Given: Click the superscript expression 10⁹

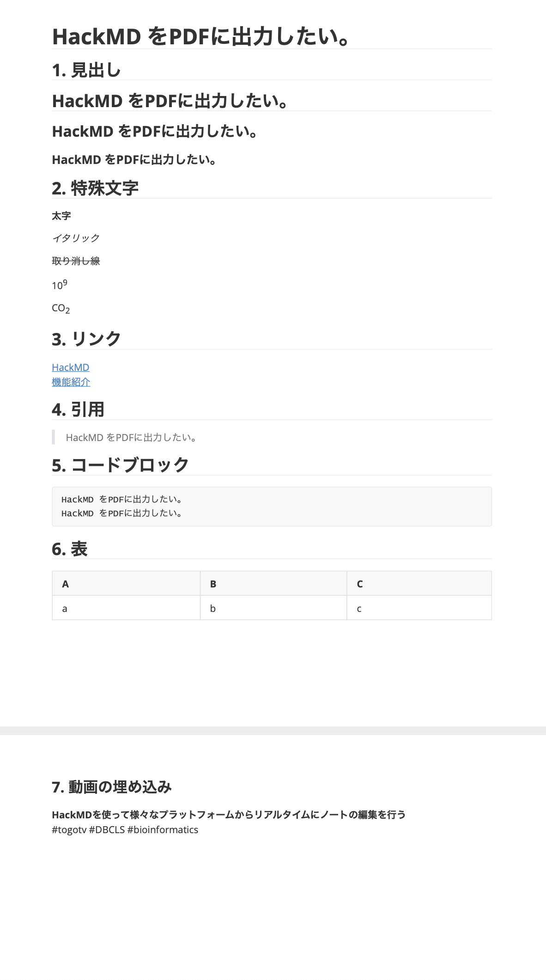Looking at the screenshot, I should click(x=60, y=284).
